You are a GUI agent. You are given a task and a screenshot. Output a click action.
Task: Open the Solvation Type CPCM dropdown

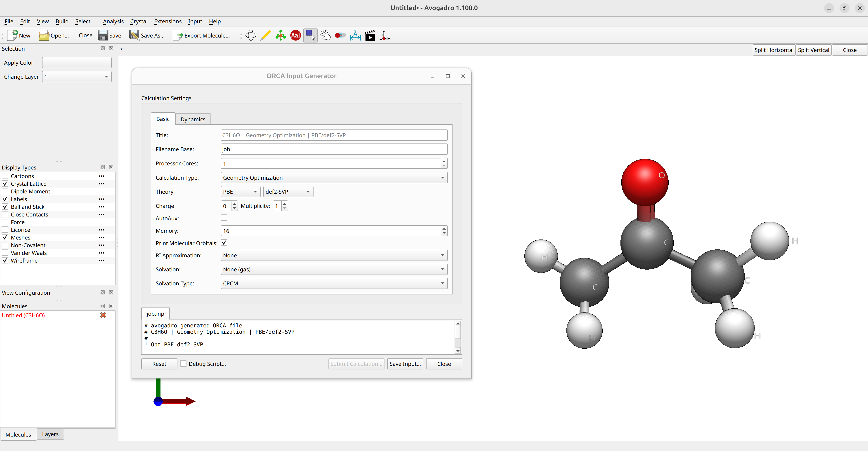334,283
